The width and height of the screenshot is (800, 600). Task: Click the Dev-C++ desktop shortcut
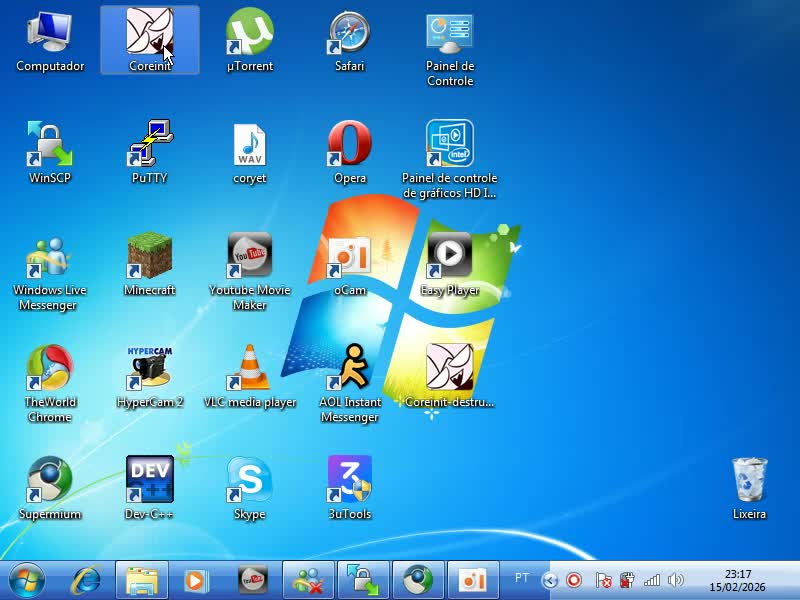point(149,482)
